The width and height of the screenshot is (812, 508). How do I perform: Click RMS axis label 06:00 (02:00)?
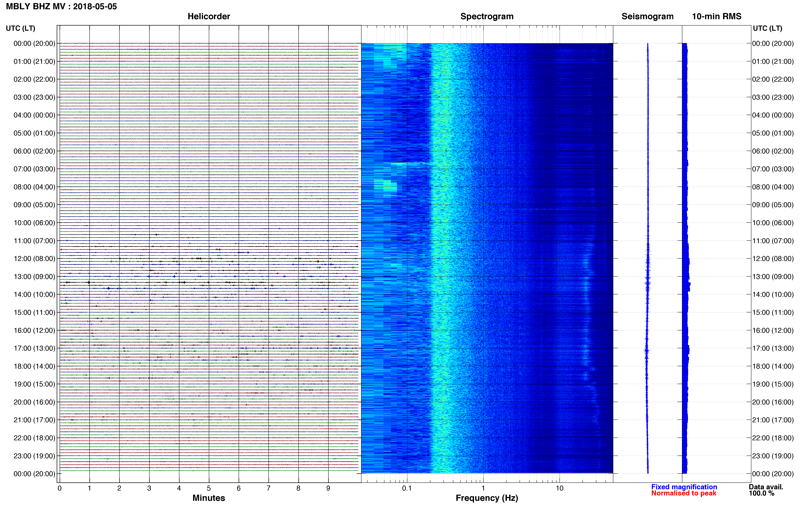coord(773,151)
